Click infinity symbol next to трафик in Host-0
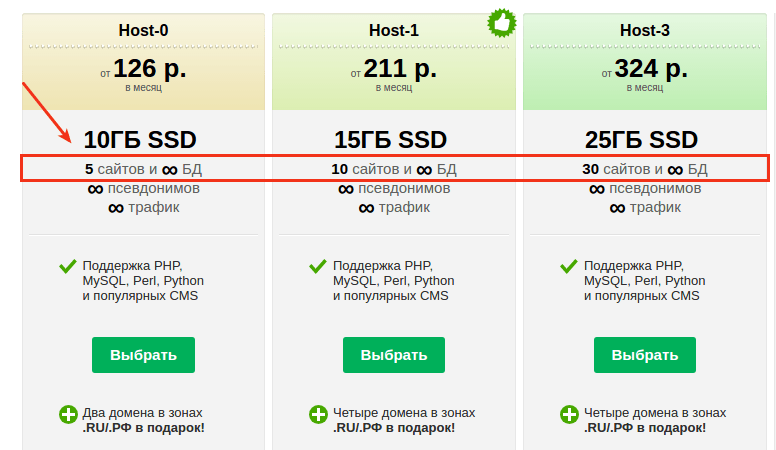This screenshot has height=450, width=776. pyautogui.click(x=116, y=208)
